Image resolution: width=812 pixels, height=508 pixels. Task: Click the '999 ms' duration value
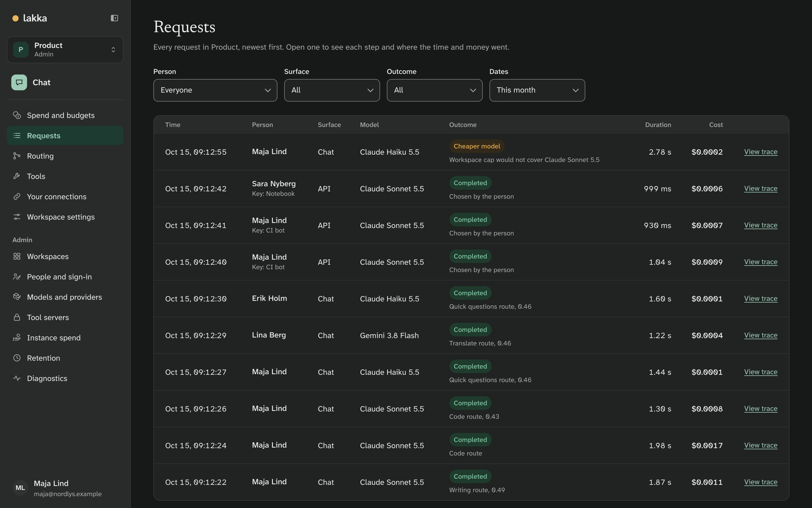(x=657, y=189)
